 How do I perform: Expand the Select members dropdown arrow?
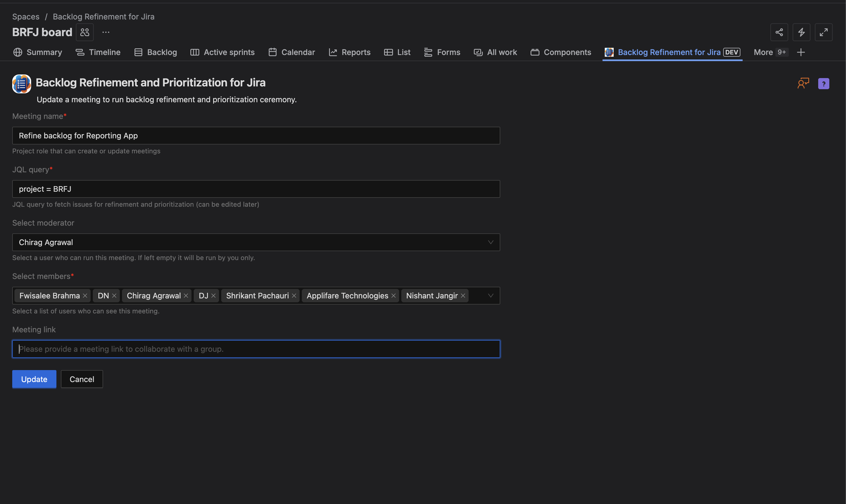491,295
